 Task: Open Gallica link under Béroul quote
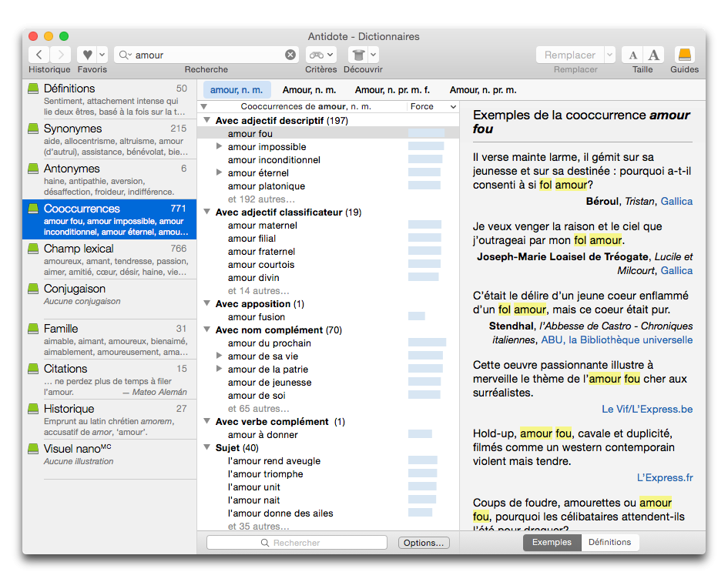coord(676,202)
